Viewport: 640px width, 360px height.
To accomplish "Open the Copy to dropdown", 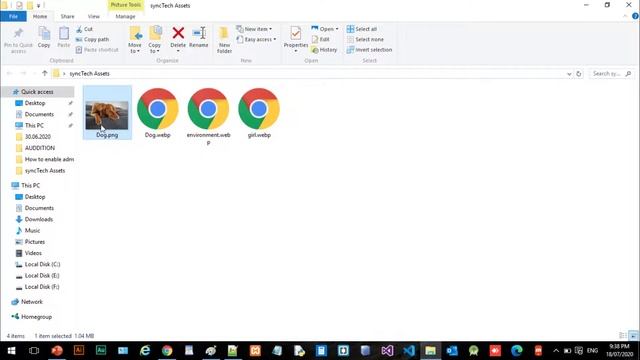I will tap(155, 40).
